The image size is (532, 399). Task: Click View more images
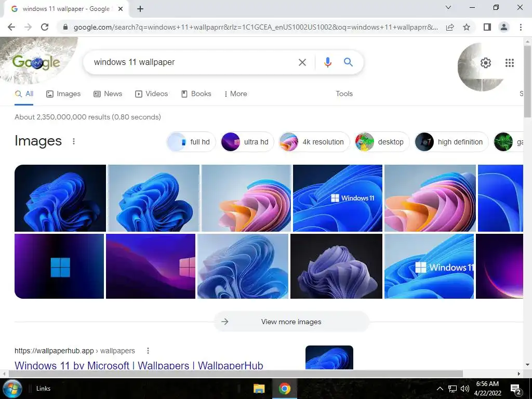pos(291,322)
